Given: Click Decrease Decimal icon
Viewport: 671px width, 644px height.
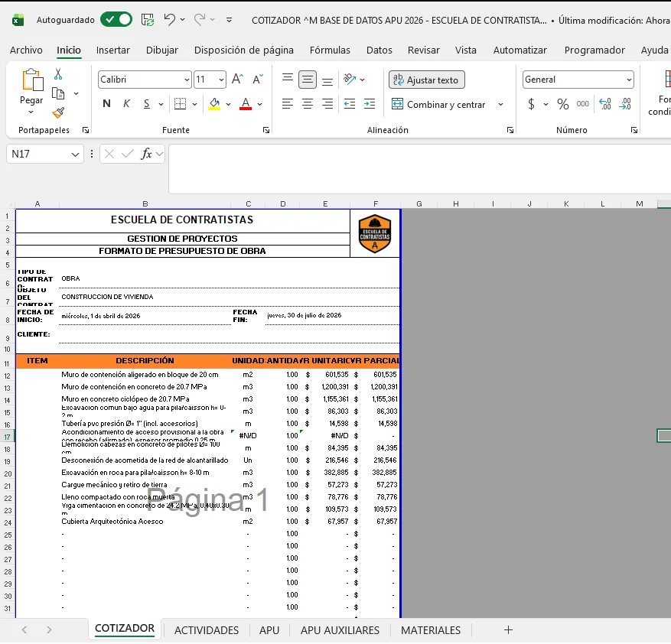Looking at the screenshot, I should [x=625, y=104].
